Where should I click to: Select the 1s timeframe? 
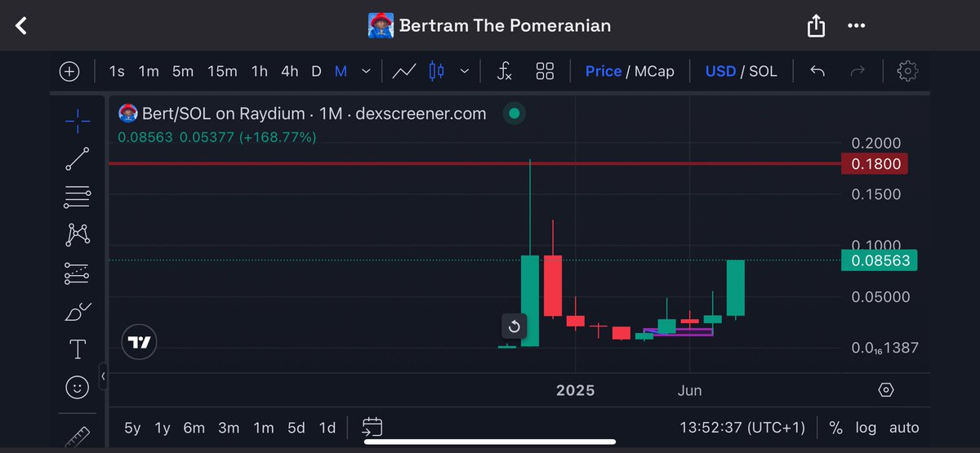[117, 71]
